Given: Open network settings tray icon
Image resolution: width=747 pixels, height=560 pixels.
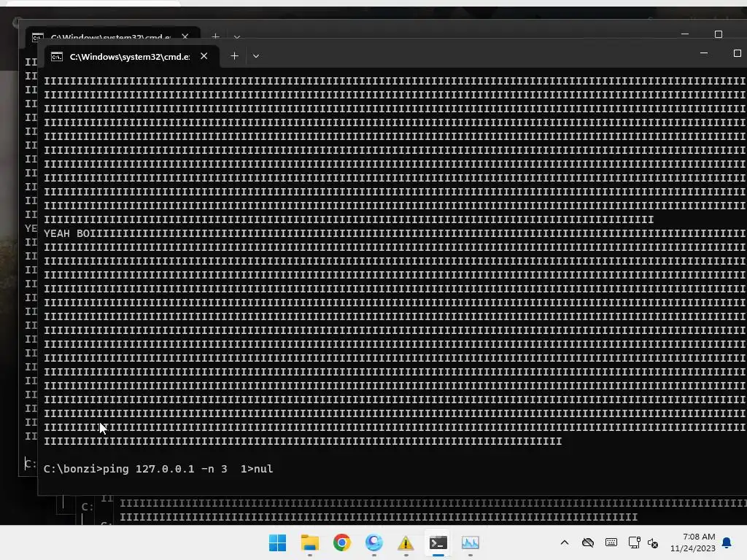Looking at the screenshot, I should pyautogui.click(x=634, y=542).
